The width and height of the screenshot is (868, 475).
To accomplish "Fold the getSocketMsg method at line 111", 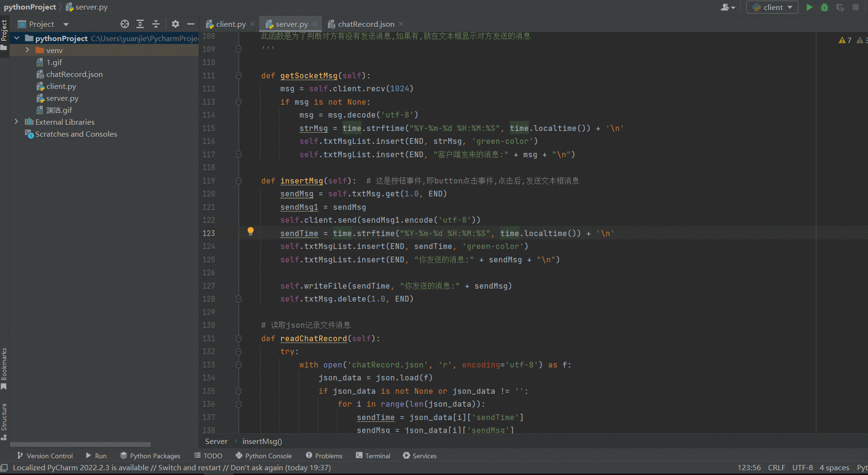I will click(x=239, y=76).
